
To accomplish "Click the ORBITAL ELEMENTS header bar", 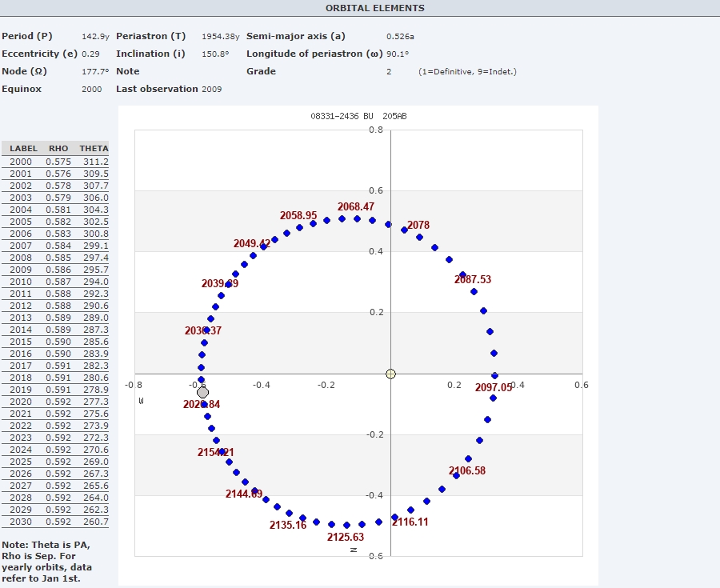I will coord(375,8).
